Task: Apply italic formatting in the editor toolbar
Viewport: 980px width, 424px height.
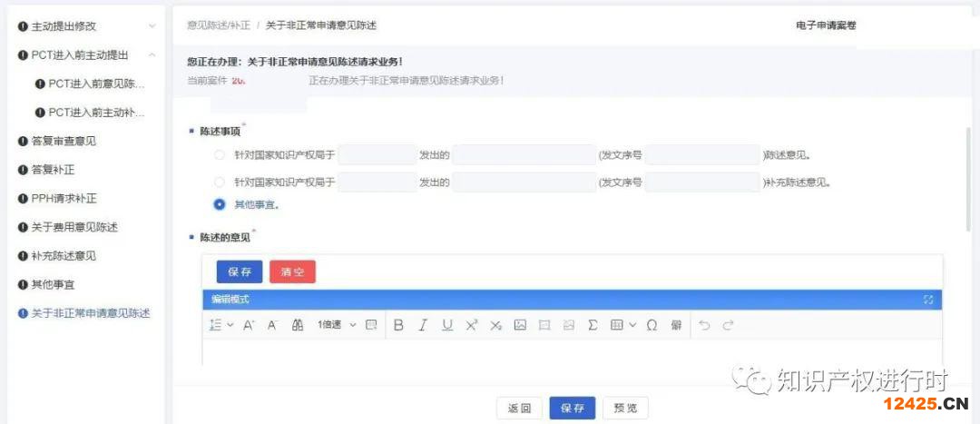Action: point(423,325)
